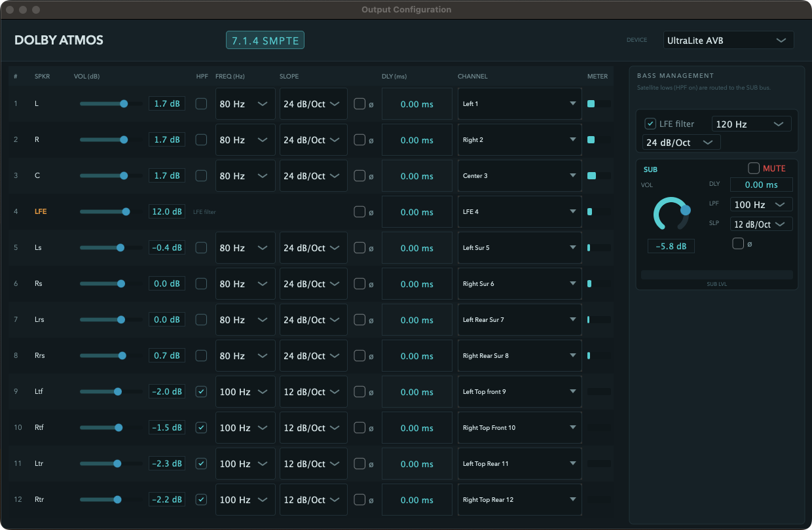Click the L channel level meter
812x530 pixels.
coord(599,103)
